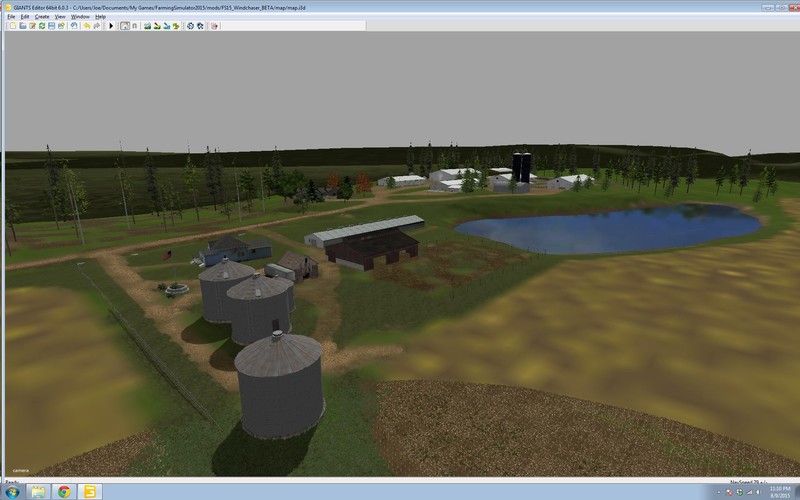
Task: Click the Undo arrow in the toolbar
Action: coord(86,25)
